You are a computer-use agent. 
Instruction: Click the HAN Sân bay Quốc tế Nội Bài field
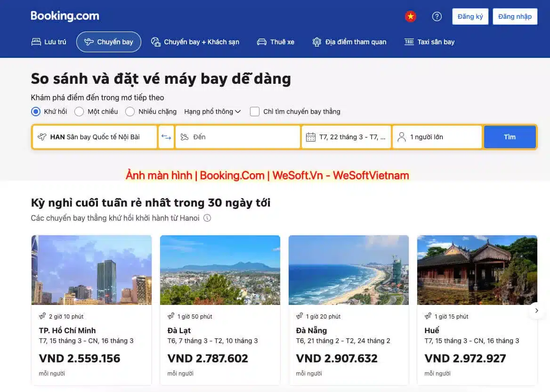pos(95,137)
